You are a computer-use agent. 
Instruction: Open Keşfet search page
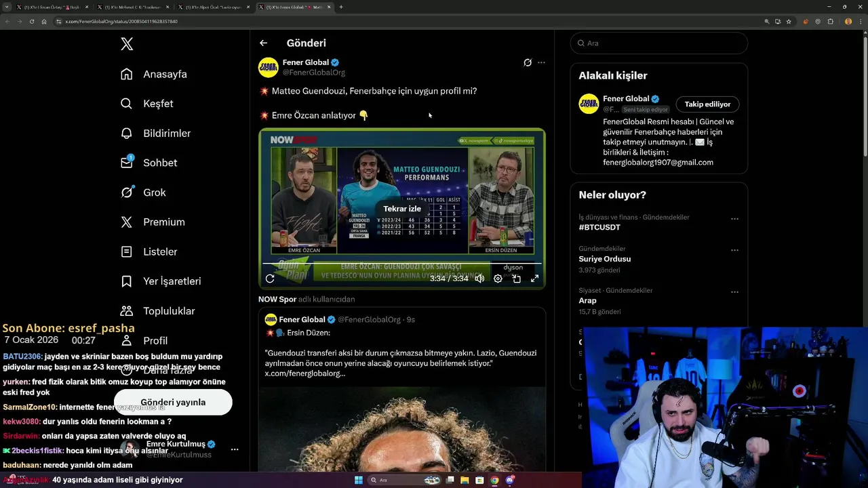click(x=146, y=104)
